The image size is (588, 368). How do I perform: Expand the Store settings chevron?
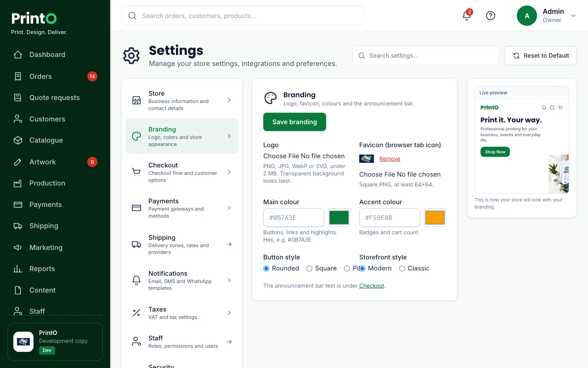click(x=229, y=100)
